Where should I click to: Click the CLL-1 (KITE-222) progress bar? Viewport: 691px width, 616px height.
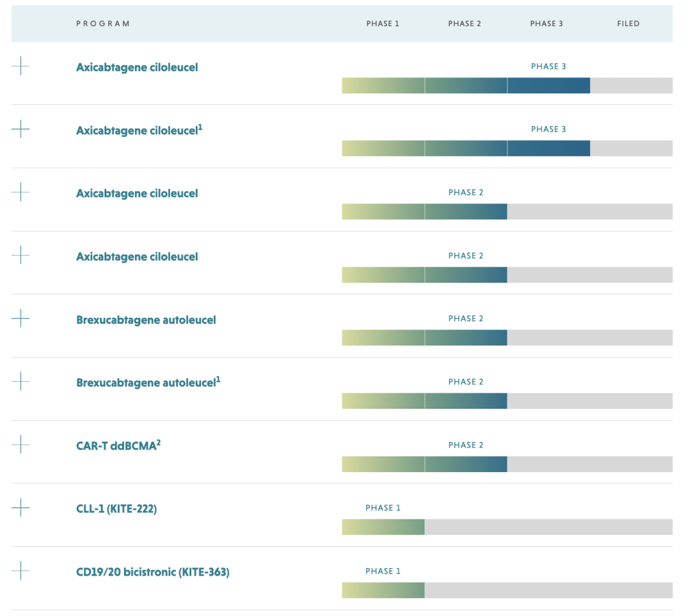(507, 526)
